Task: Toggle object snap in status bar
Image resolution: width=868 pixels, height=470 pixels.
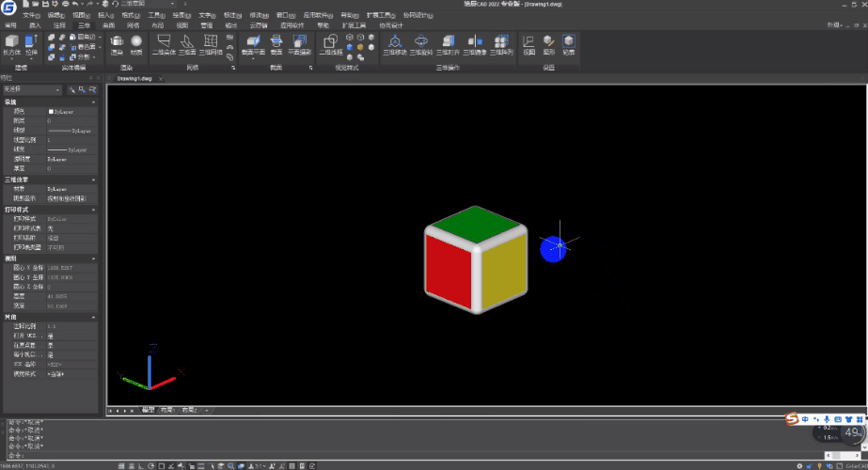Action: coord(161,466)
